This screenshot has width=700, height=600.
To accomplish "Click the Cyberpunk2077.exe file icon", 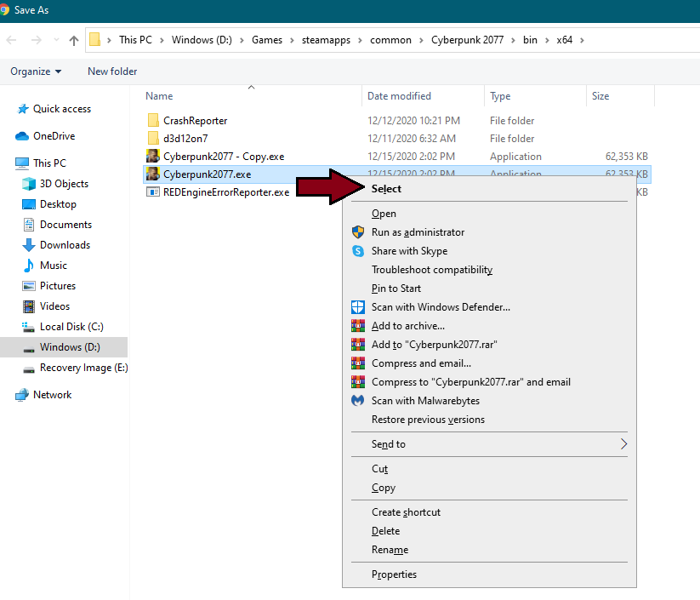I will click(x=153, y=174).
